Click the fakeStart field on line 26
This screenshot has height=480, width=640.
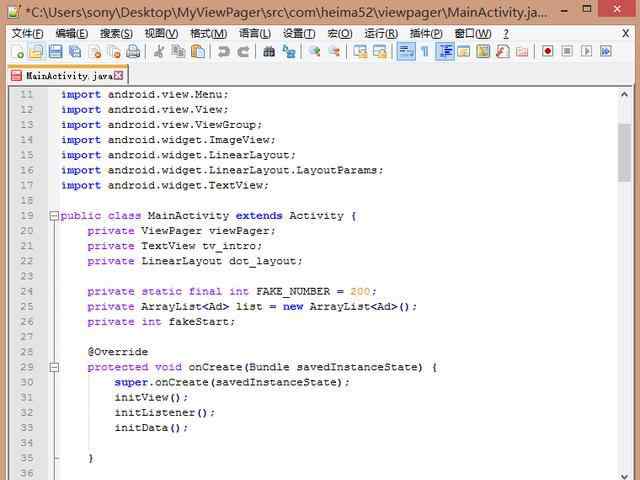pyautogui.click(x=198, y=322)
